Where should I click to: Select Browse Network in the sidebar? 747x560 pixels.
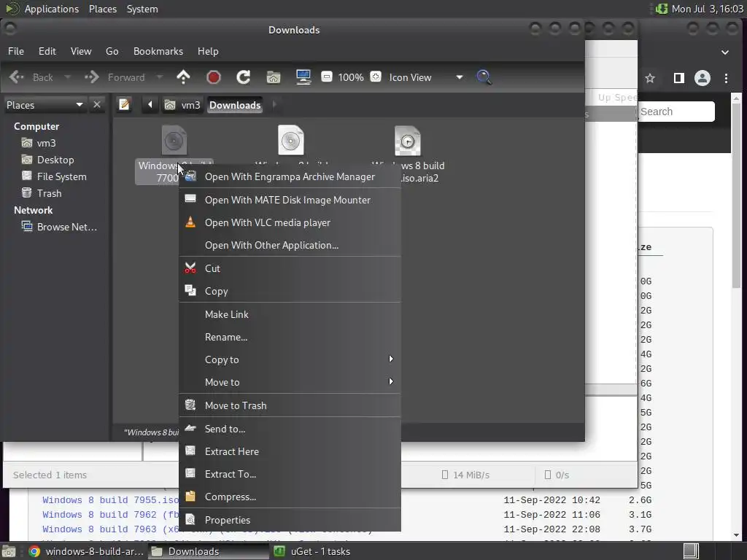[x=59, y=227]
